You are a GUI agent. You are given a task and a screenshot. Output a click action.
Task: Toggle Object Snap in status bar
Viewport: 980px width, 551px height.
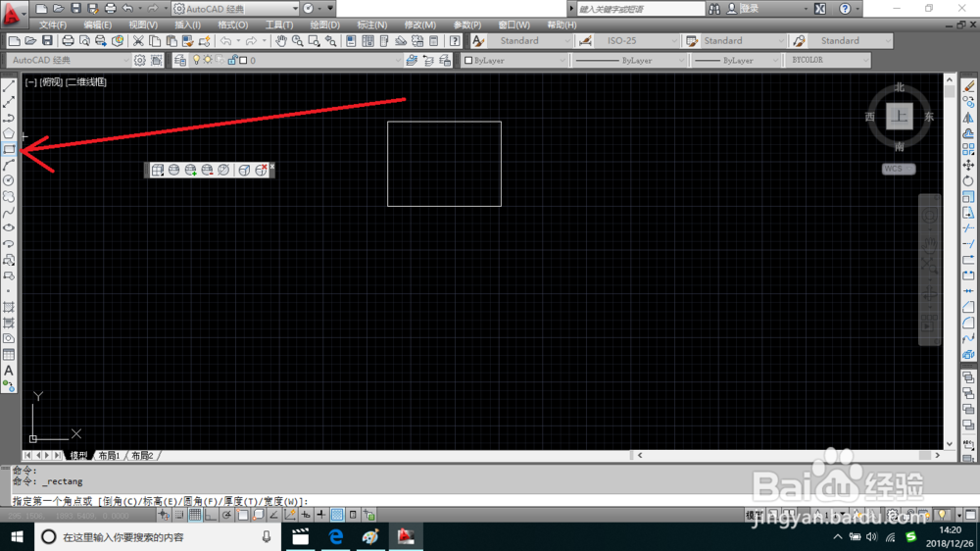[242, 515]
